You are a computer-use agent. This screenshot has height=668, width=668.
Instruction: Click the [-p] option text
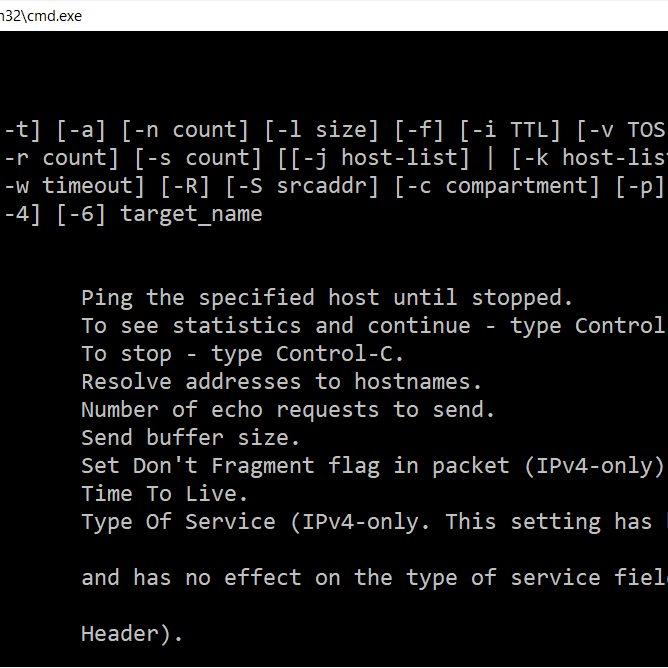640,186
